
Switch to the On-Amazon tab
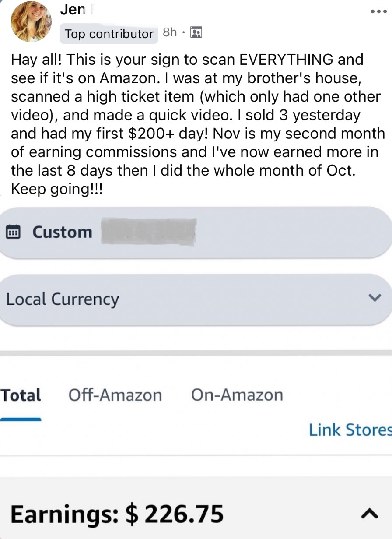237,395
